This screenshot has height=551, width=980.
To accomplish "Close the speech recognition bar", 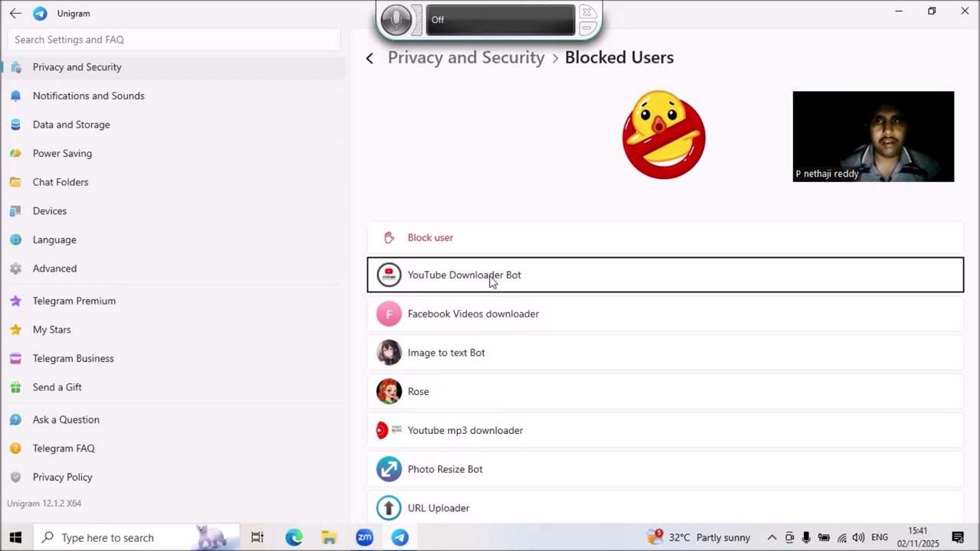I will click(x=587, y=12).
